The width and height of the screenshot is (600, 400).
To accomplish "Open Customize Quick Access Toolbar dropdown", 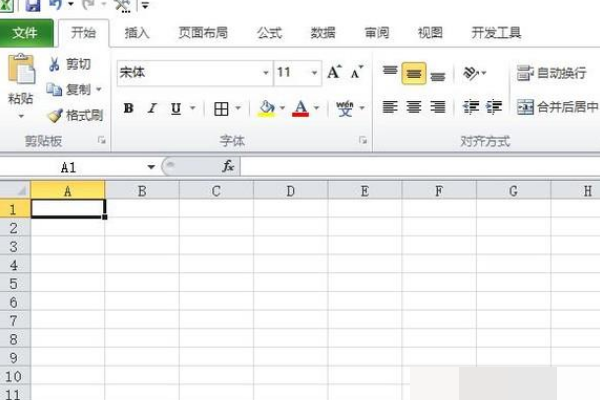I will pyautogui.click(x=145, y=5).
